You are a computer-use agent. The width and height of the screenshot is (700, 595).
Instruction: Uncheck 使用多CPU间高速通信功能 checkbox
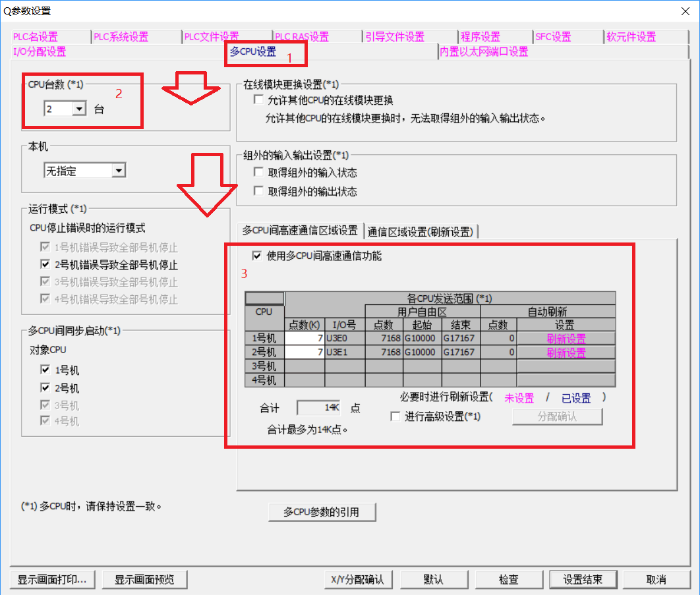257,256
